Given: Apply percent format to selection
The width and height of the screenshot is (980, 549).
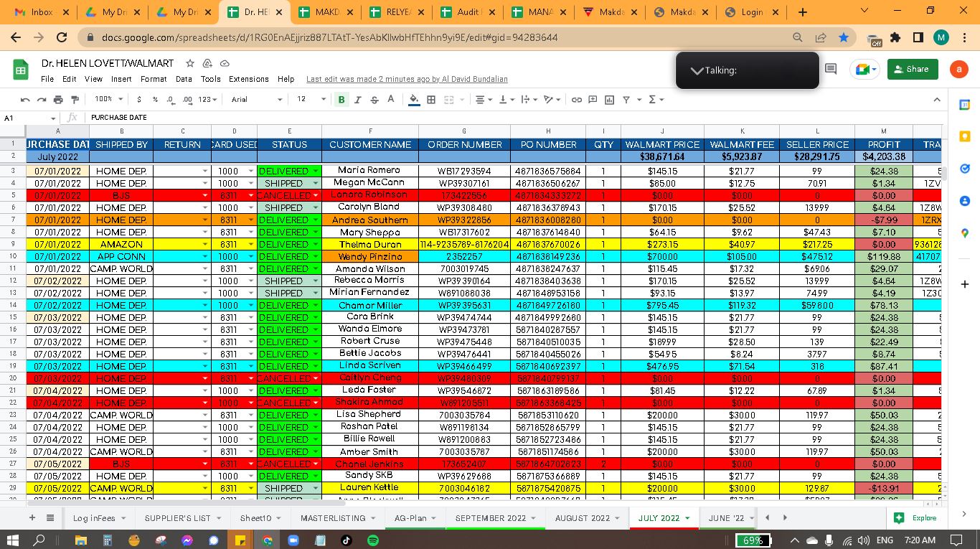Looking at the screenshot, I should pos(155,100).
